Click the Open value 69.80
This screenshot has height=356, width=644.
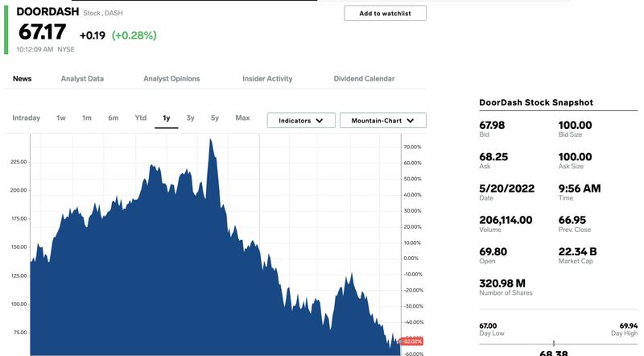click(x=493, y=251)
